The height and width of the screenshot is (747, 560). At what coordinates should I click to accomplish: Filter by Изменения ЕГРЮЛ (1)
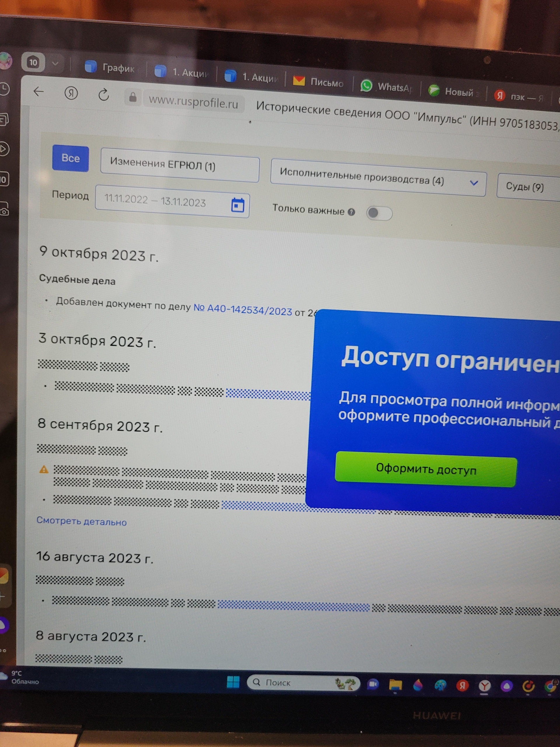pos(180,165)
